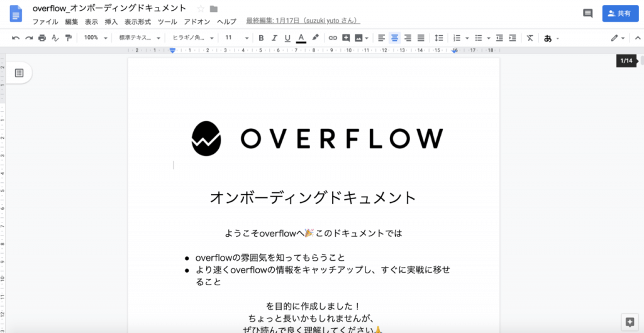The image size is (644, 333).
Task: Open the font size 11 dropdown
Action: (236, 38)
